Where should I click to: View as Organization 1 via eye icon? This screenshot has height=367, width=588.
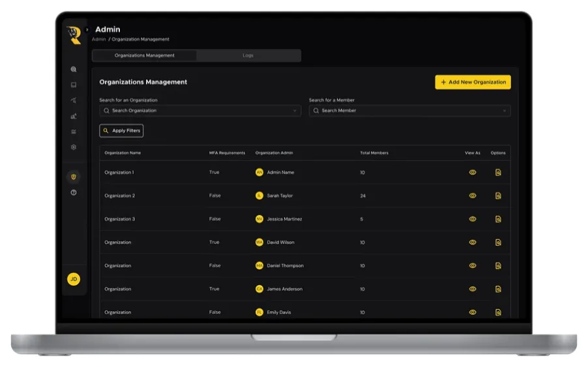click(473, 173)
